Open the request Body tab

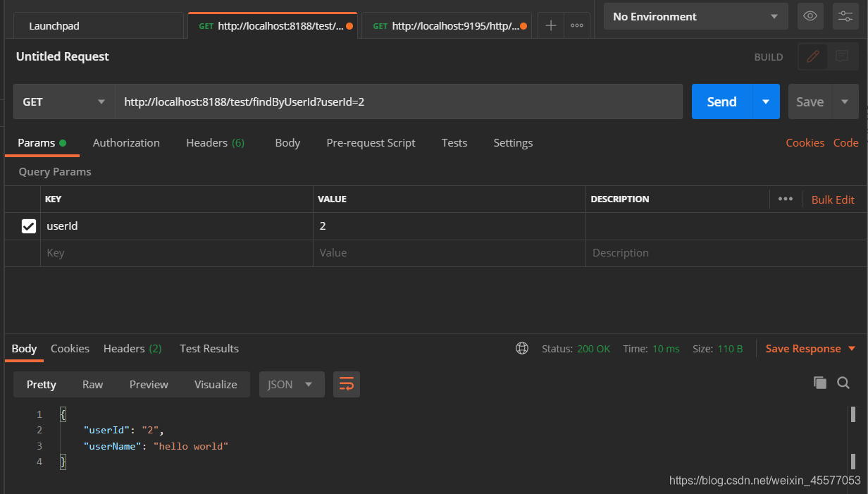pos(287,143)
